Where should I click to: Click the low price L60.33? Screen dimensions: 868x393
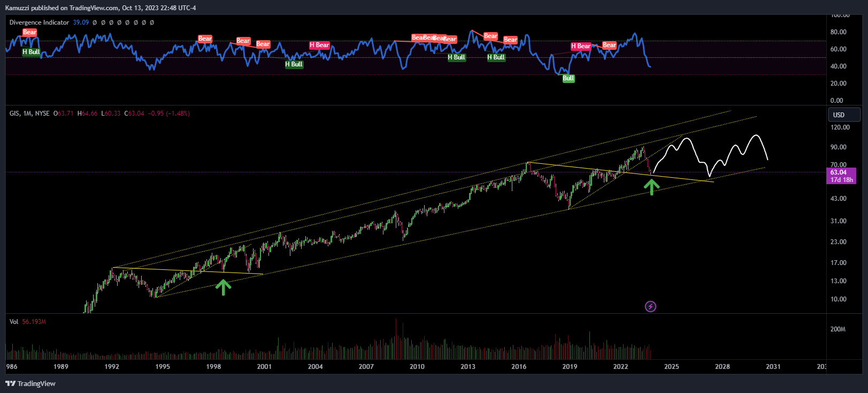[111, 114]
